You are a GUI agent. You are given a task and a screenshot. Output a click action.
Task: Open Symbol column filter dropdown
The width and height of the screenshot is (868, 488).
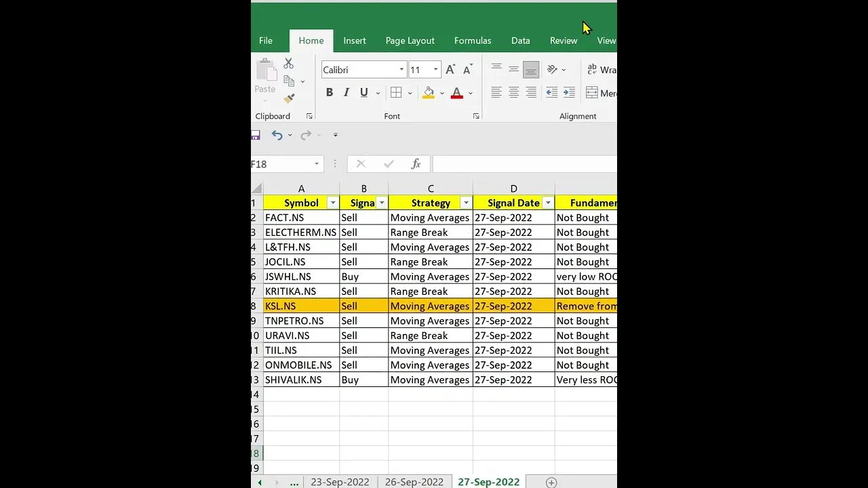[x=332, y=203]
